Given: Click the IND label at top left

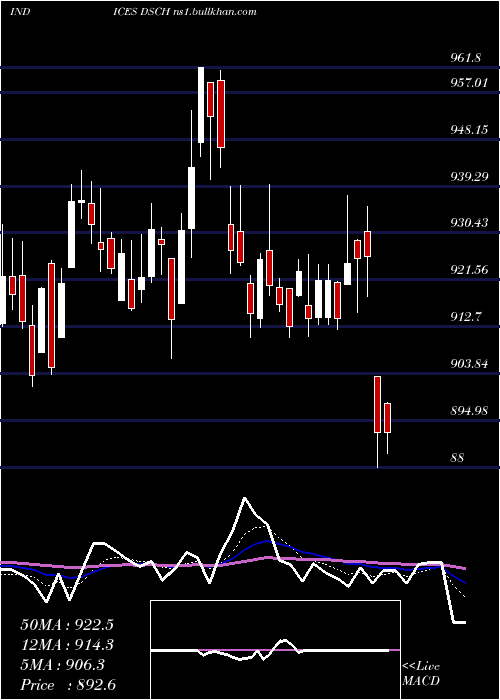Looking at the screenshot, I should pos(20,12).
